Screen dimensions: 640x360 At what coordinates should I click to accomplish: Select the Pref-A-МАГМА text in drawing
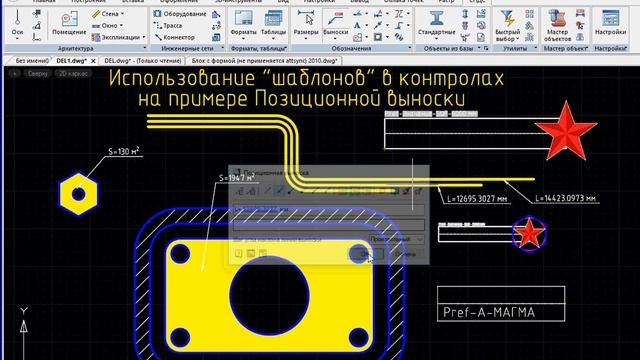point(489,312)
